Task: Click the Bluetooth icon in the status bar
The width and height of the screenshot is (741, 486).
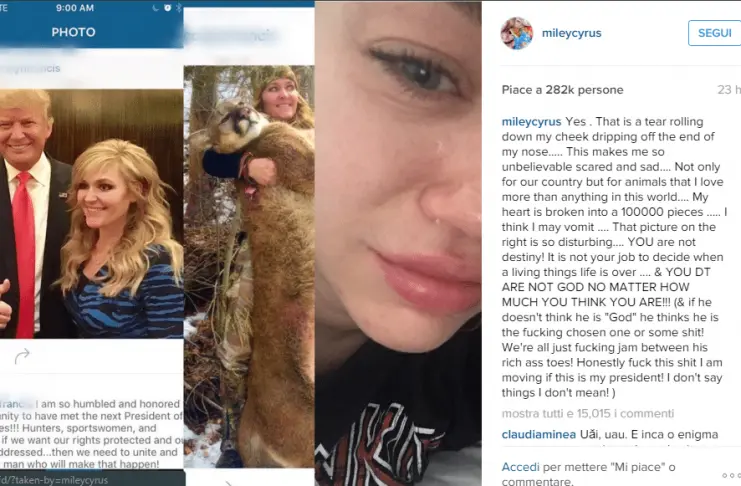Action: pos(179,8)
